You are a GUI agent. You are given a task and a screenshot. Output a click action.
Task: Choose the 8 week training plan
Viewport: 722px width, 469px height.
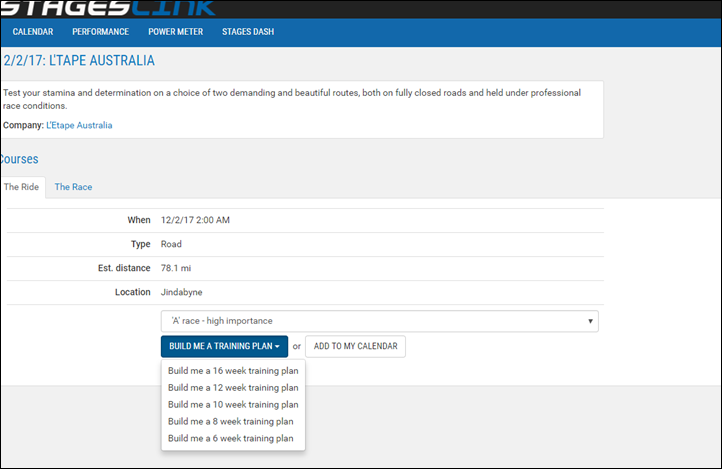coord(230,421)
